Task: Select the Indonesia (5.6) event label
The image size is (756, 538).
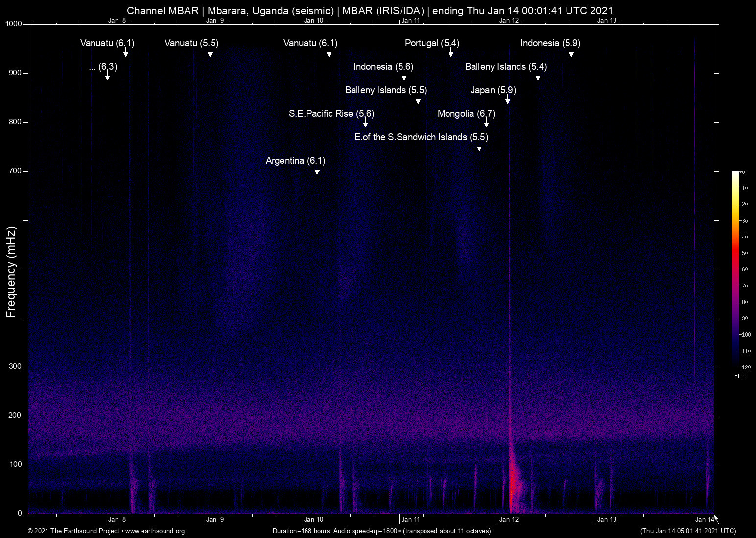Action: point(383,67)
